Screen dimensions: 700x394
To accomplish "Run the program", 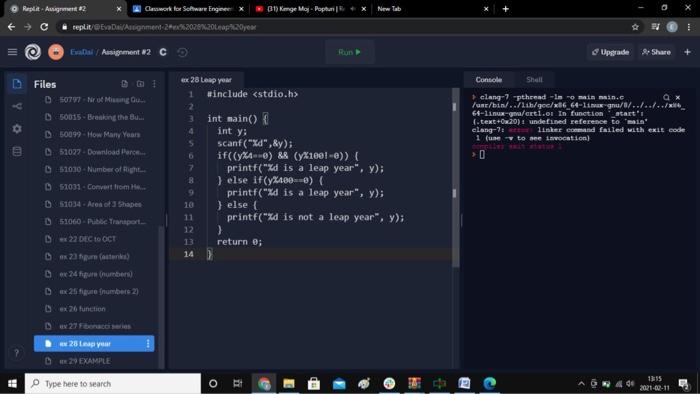I will tap(350, 52).
